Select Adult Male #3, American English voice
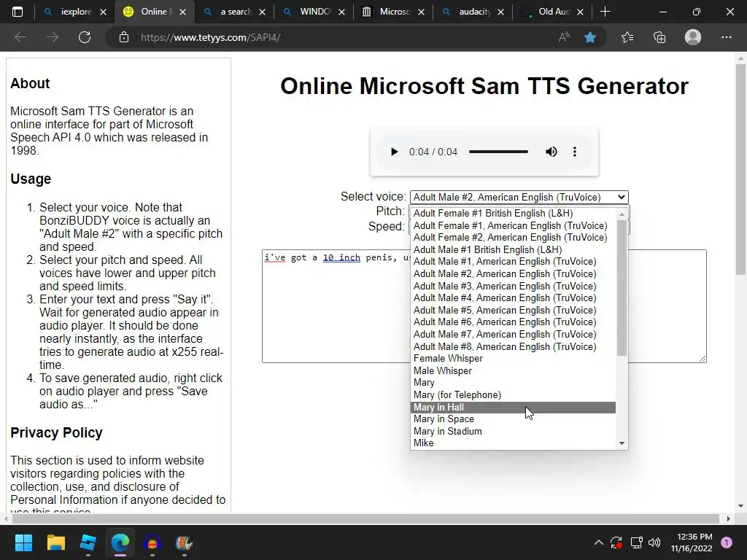747x560 pixels. (x=513, y=286)
